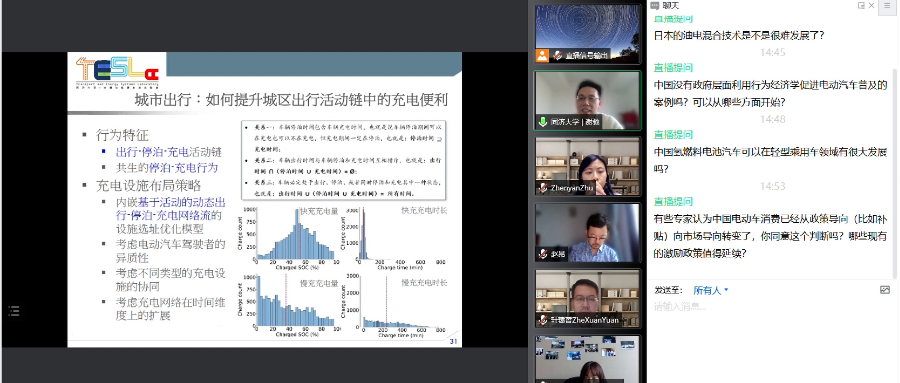Image resolution: width=900 pixels, height=383 pixels.
Task: Select ZhenyanZhu's video thumbnail
Action: pyautogui.click(x=588, y=167)
